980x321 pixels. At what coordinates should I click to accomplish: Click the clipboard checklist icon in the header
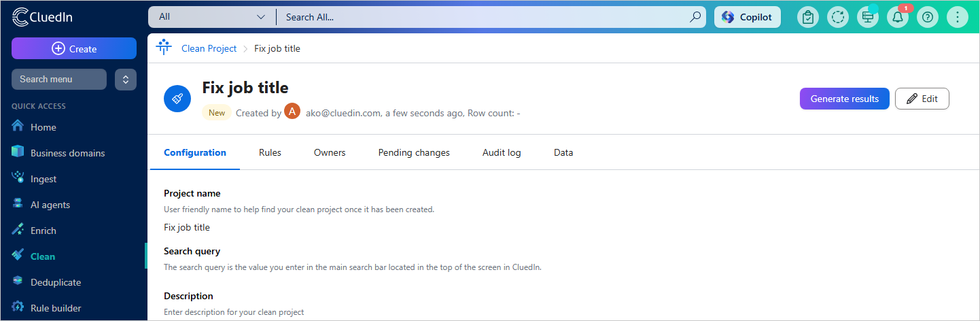point(808,17)
